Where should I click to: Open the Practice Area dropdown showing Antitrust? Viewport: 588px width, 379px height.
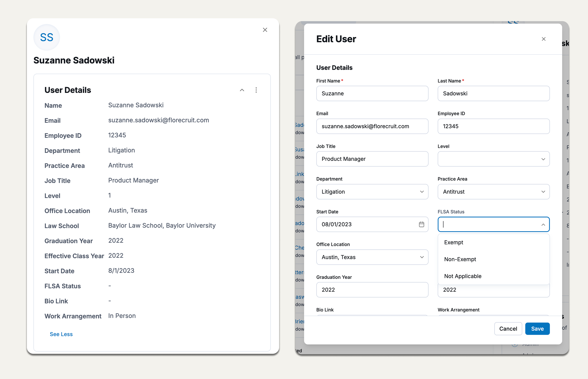coord(494,192)
